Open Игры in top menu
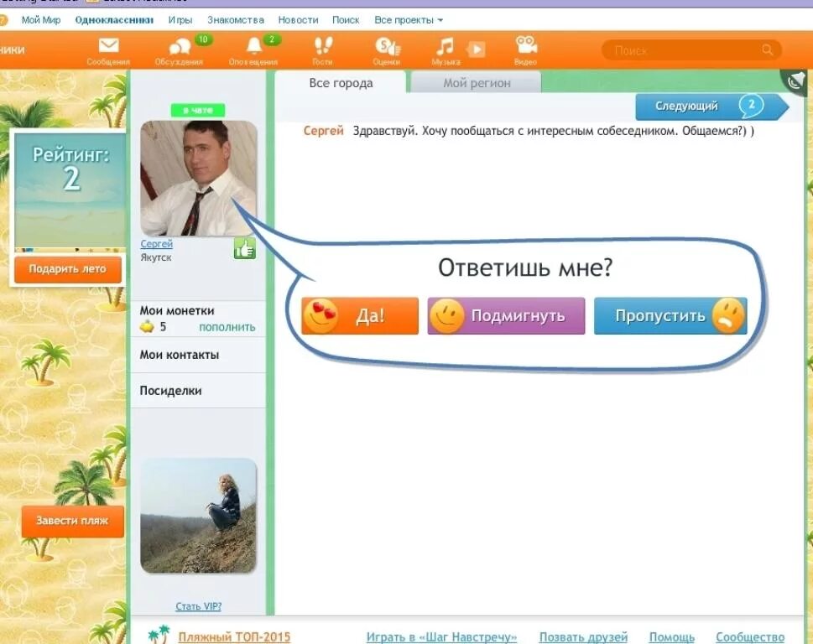Viewport: 813px width, 644px height. coord(180,19)
